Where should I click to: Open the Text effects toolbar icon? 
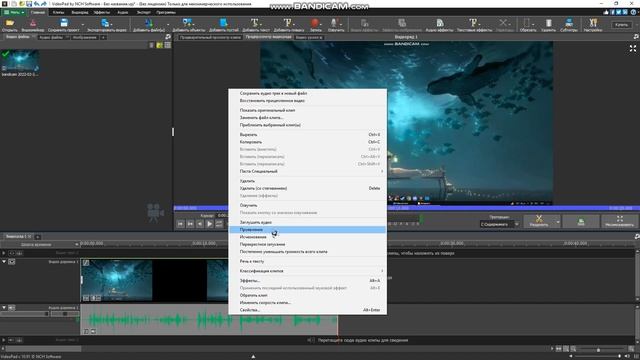click(x=473, y=24)
